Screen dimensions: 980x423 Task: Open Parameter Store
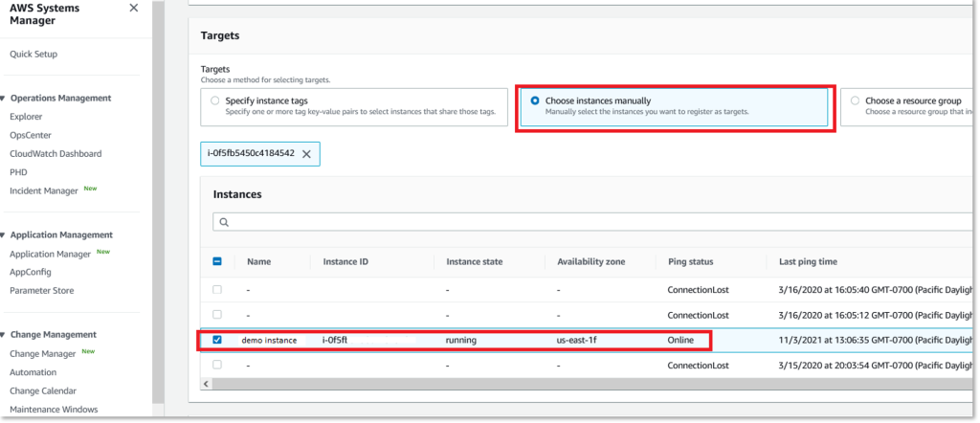(x=42, y=291)
